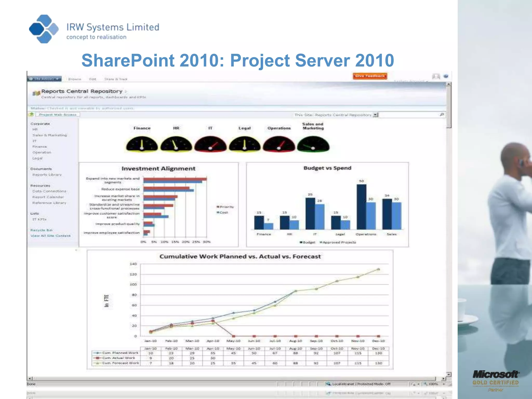Click the Reports Central Repository site icon
532x399 pixels.
(x=36, y=93)
